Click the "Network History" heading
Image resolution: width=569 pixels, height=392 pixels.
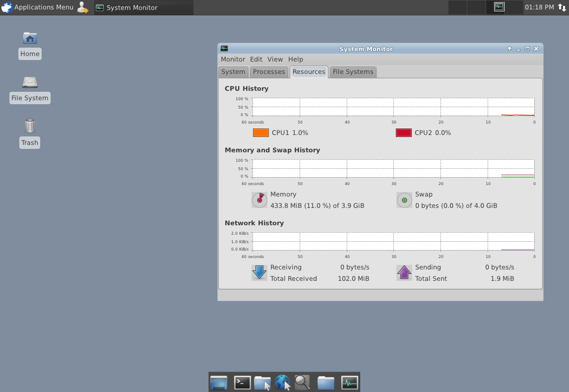(x=254, y=223)
